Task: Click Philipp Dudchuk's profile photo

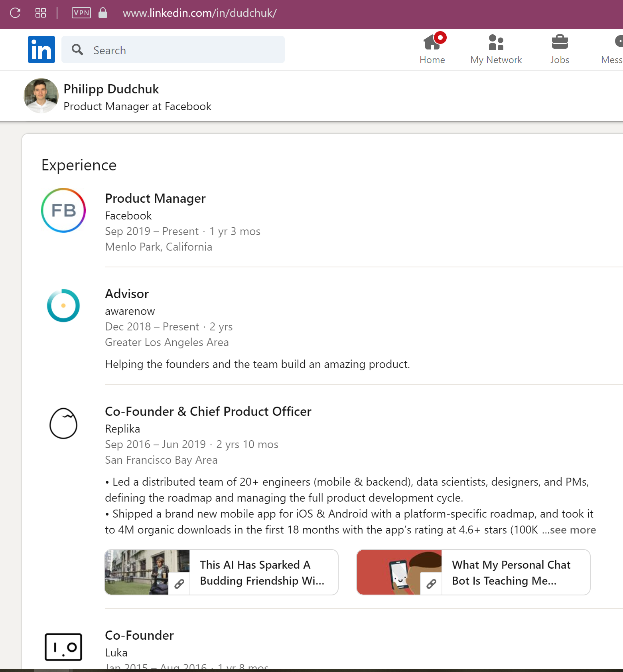Action: [x=41, y=96]
